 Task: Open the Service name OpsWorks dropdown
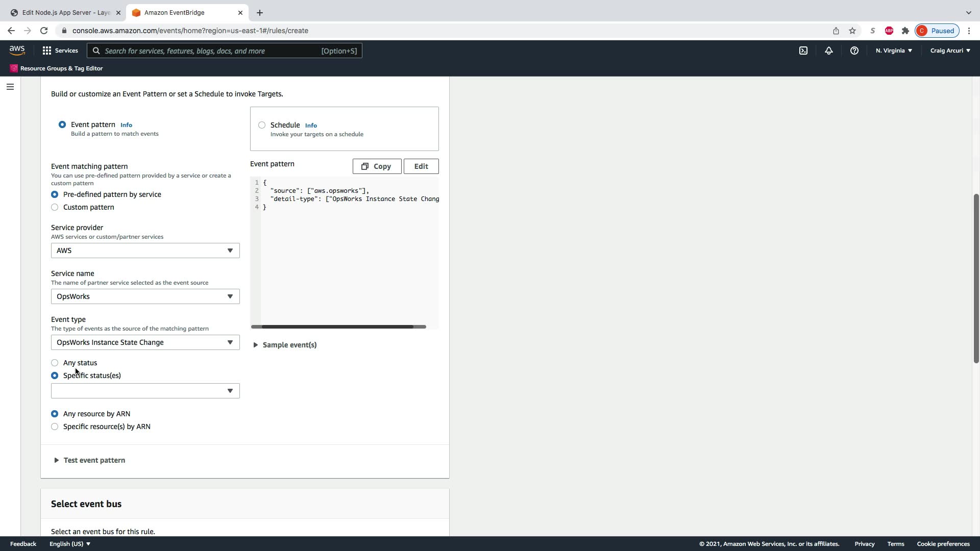[x=145, y=296]
